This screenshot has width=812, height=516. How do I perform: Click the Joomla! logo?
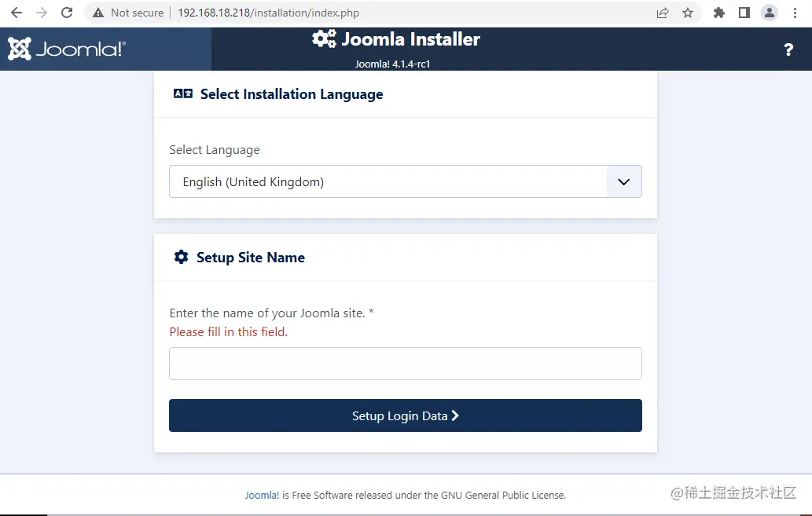click(67, 49)
